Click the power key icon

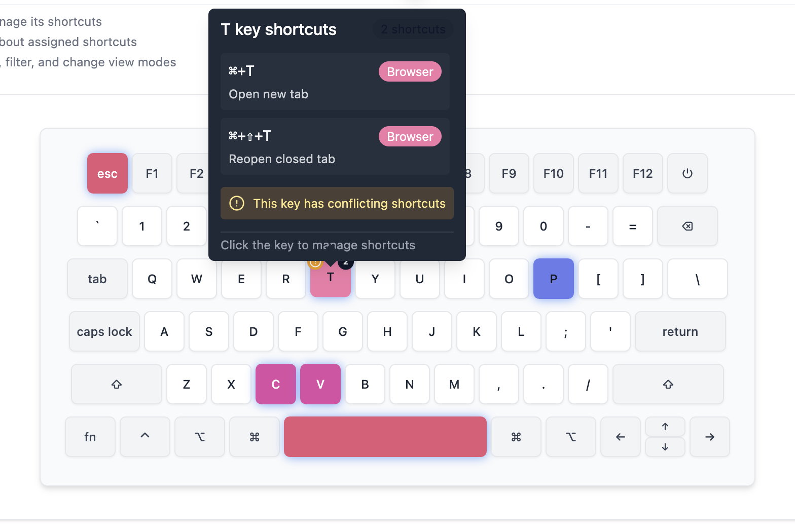(x=687, y=174)
